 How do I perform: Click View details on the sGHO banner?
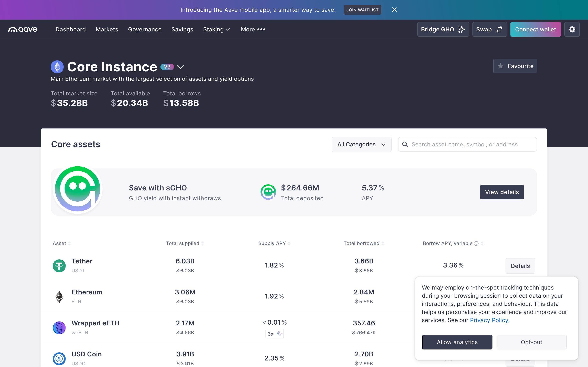(502, 192)
